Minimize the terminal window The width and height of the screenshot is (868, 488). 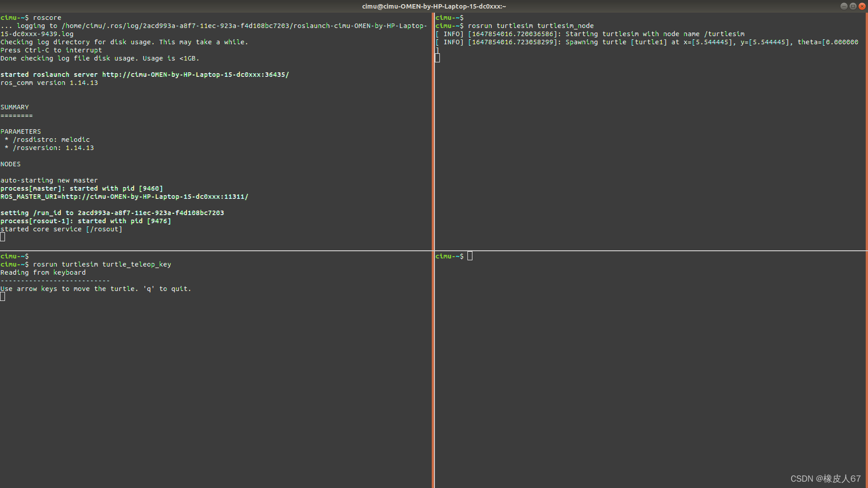point(844,6)
